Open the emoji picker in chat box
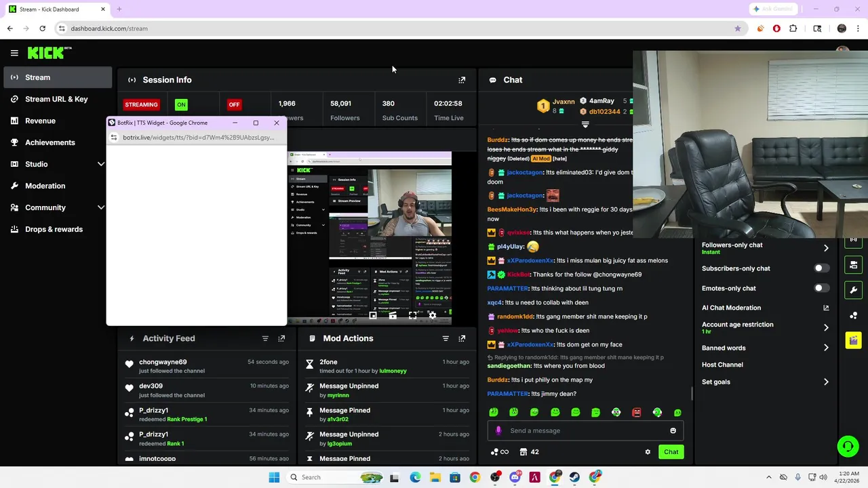This screenshot has width=868, height=488. (x=673, y=430)
